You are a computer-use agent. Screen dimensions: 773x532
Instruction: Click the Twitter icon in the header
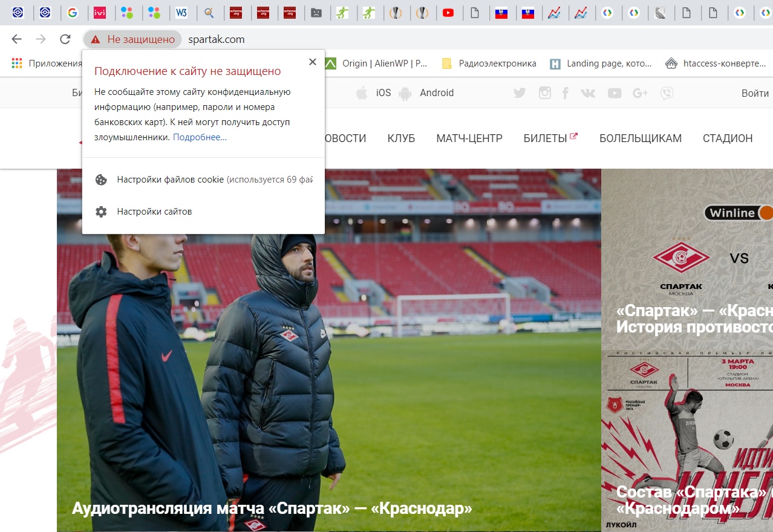[x=520, y=93]
